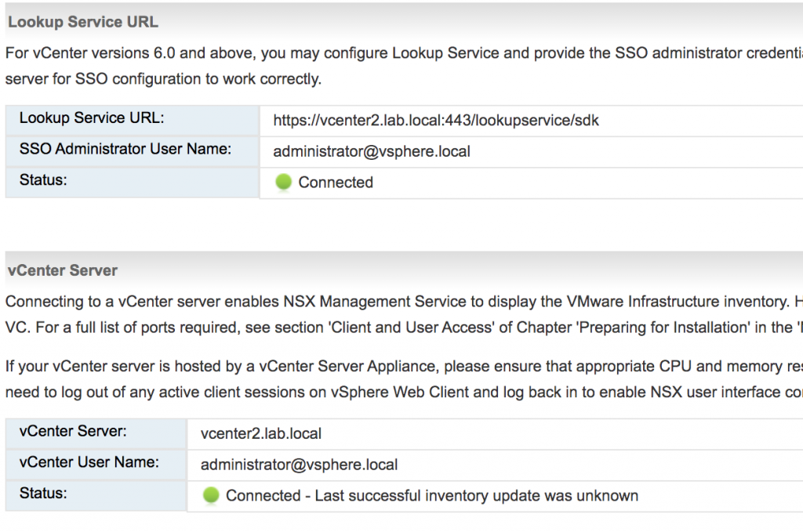Click the vCenter Server Appliance note paragraph
The image size is (803, 532).
pos(404,379)
